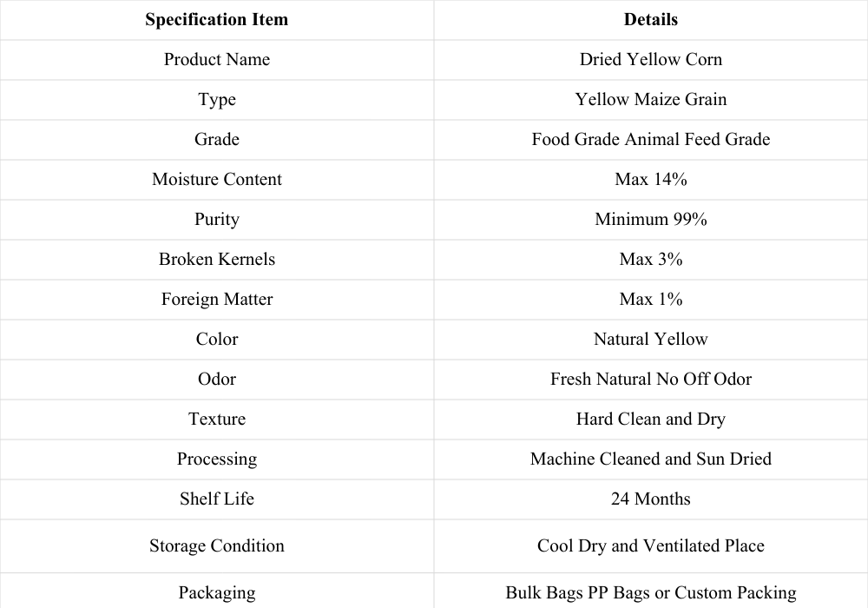Click the Specification Item column header
868x608 pixels.
coord(216,19)
